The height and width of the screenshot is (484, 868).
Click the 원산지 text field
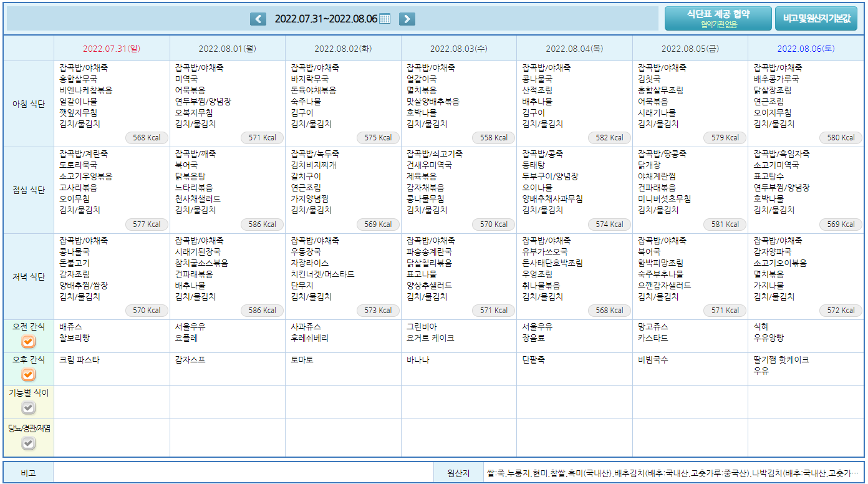[674, 473]
